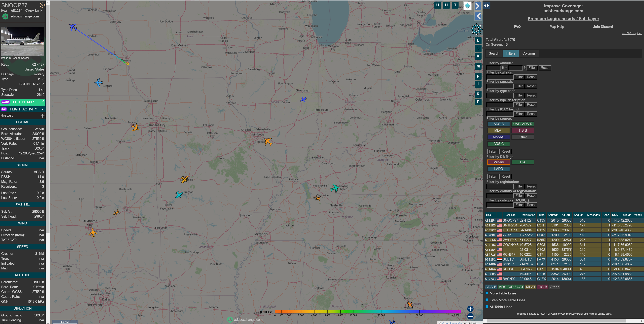
Task: Click the O map toggle button
Action: (x=478, y=48)
